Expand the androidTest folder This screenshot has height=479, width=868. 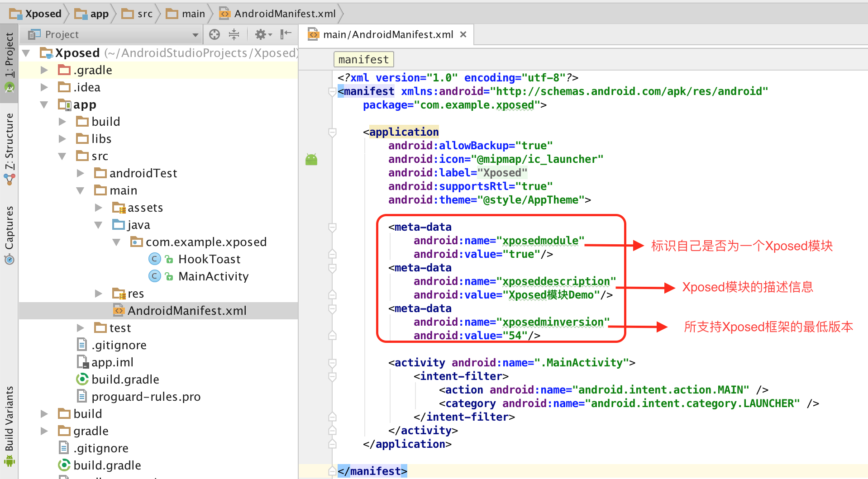click(x=81, y=173)
